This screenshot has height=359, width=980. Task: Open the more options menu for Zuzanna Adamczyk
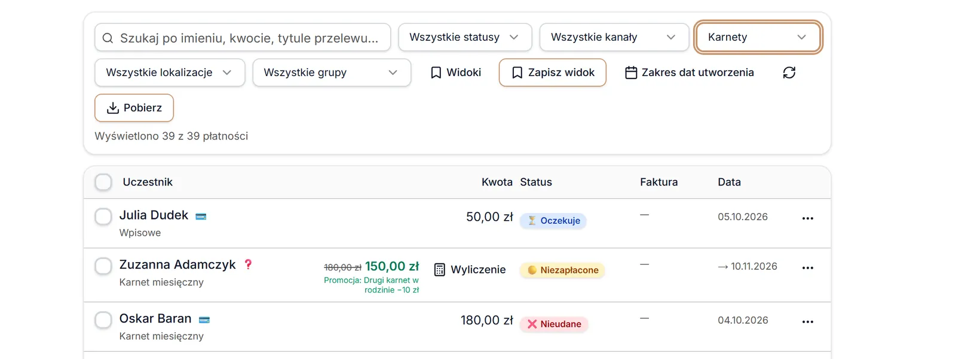pos(808,268)
